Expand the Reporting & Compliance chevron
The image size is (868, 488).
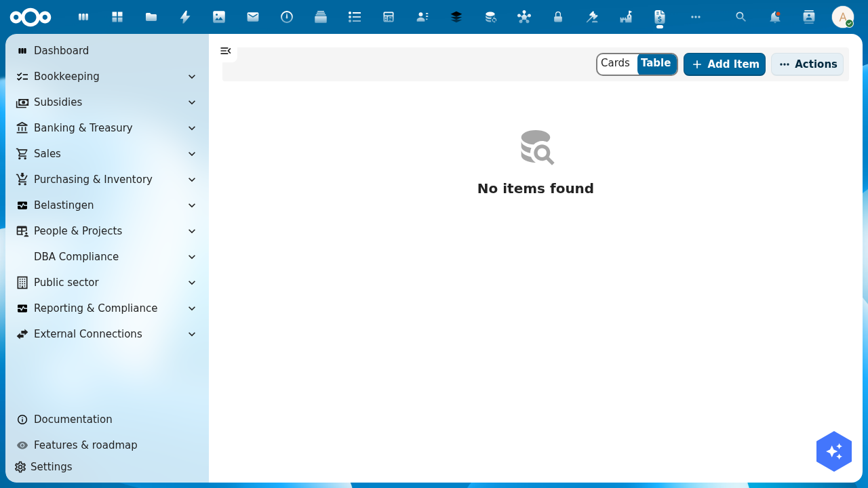click(x=192, y=308)
